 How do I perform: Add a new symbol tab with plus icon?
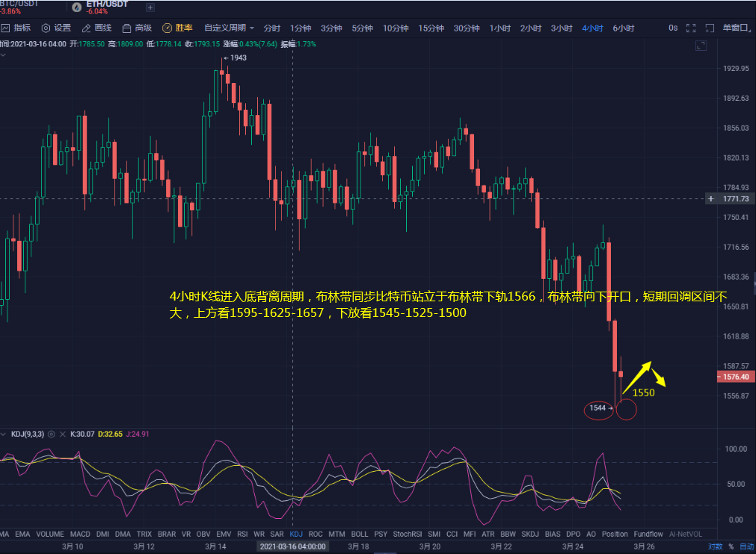pos(150,7)
